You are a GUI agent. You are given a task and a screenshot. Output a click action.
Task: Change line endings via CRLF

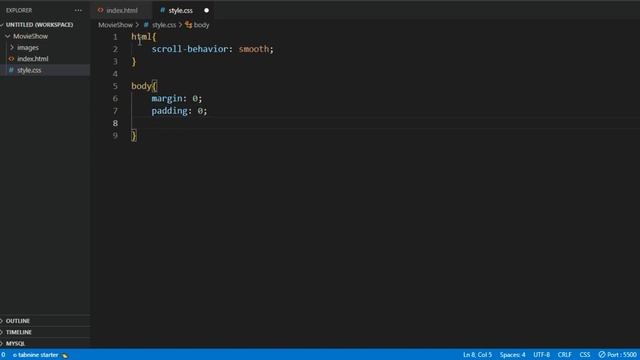point(564,355)
